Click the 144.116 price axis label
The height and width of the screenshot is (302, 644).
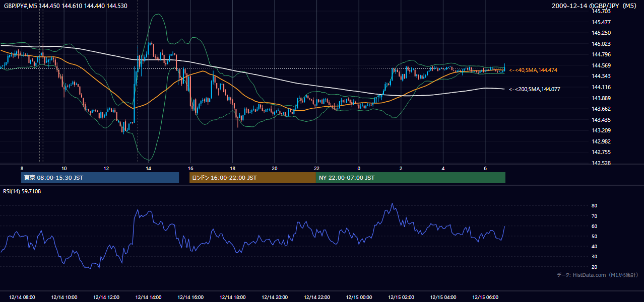(x=600, y=87)
